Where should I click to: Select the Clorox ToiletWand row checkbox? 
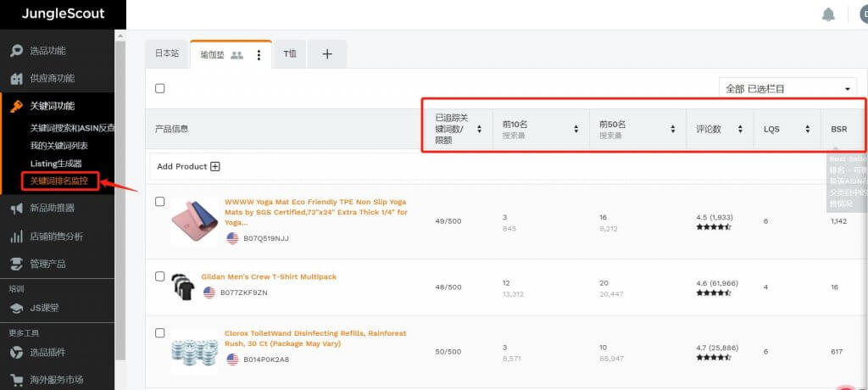point(160,333)
